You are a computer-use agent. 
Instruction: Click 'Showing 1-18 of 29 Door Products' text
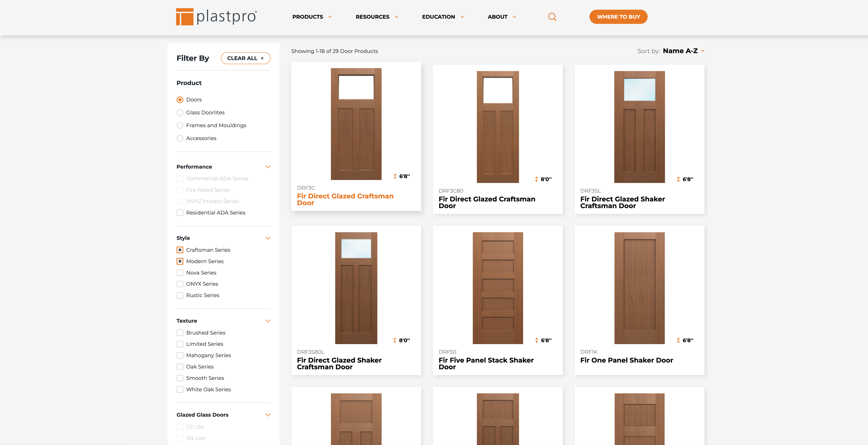334,51
